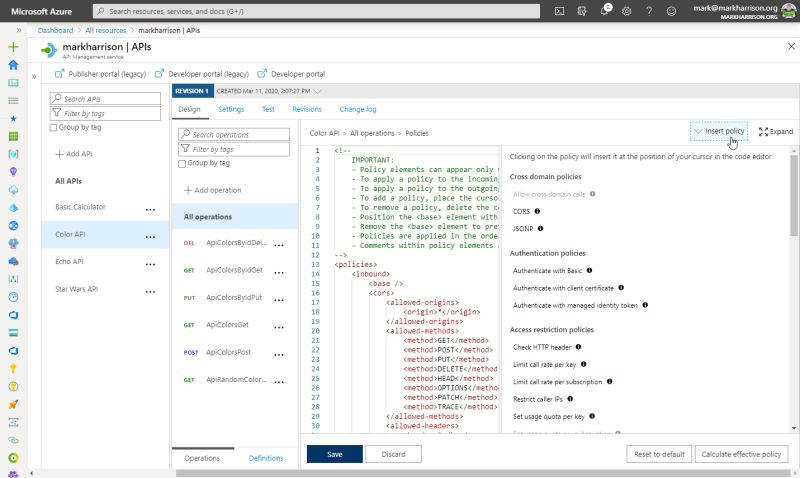Viewport: 800px width, 478px height.
Task: Expand the revision dropdown chevron
Action: (318, 91)
